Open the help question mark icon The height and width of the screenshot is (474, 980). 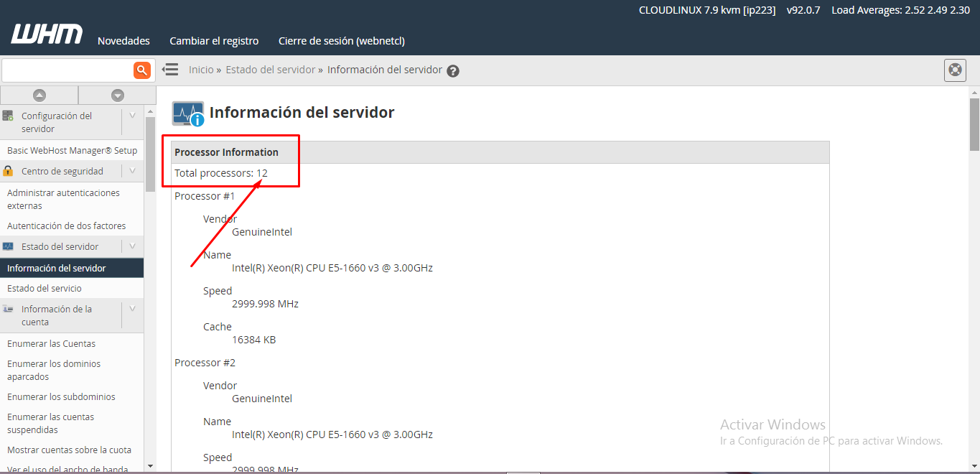coord(453,71)
